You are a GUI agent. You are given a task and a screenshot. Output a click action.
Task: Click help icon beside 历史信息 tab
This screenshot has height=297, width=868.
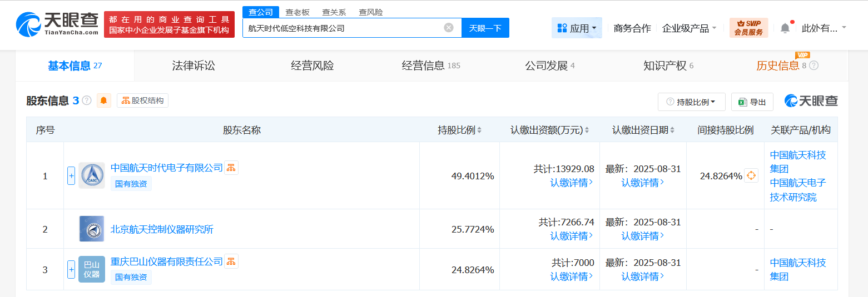[814, 66]
